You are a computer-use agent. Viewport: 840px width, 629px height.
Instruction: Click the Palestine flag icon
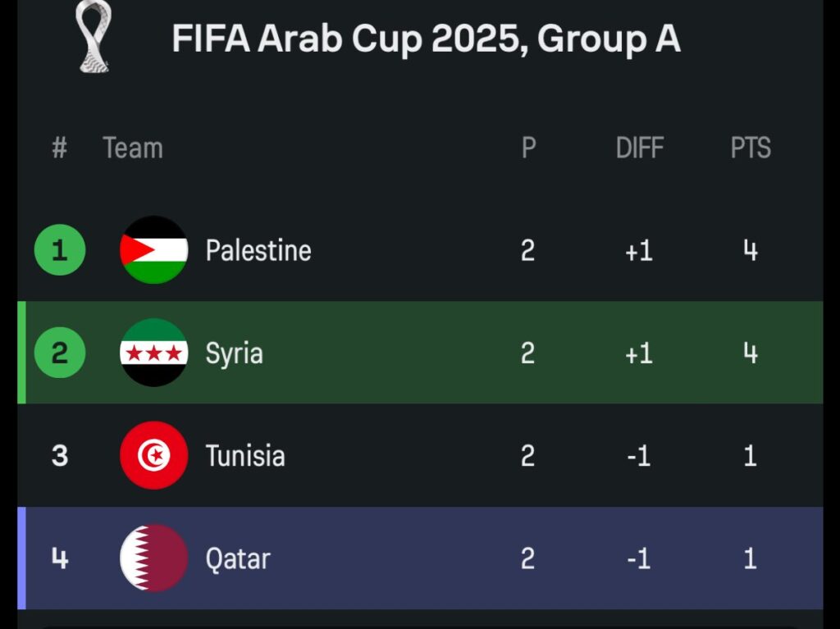click(x=153, y=250)
